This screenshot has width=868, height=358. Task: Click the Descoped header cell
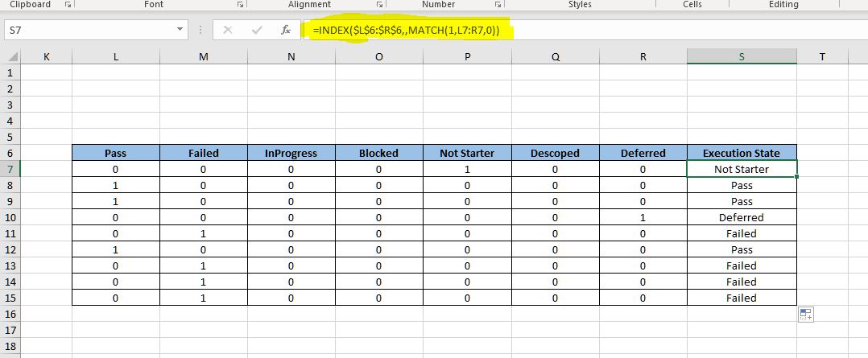tap(556, 153)
